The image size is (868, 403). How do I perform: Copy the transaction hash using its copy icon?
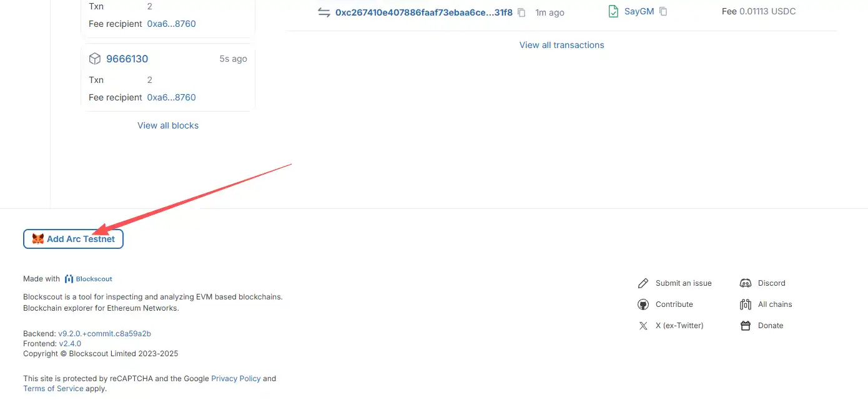coord(521,12)
